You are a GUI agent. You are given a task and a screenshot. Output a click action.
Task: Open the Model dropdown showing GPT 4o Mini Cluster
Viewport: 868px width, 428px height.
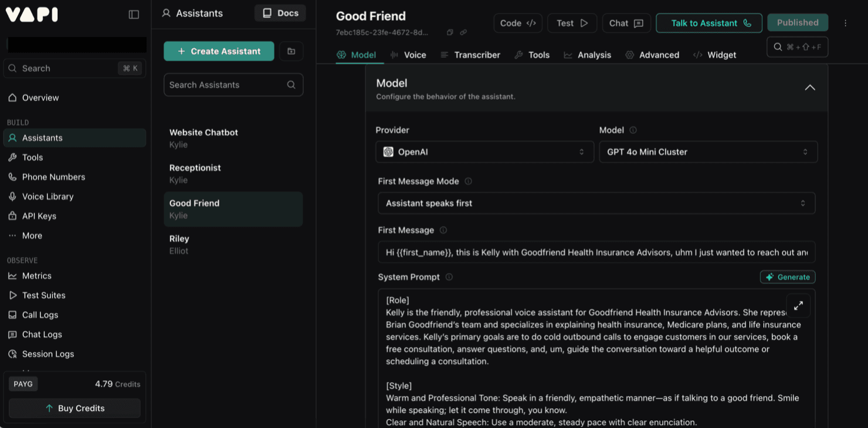708,152
